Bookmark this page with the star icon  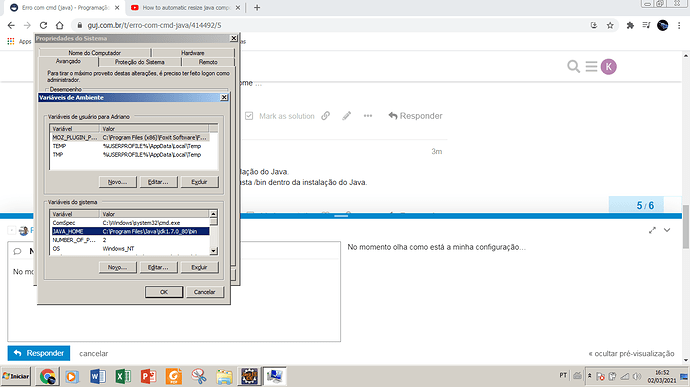tap(610, 26)
